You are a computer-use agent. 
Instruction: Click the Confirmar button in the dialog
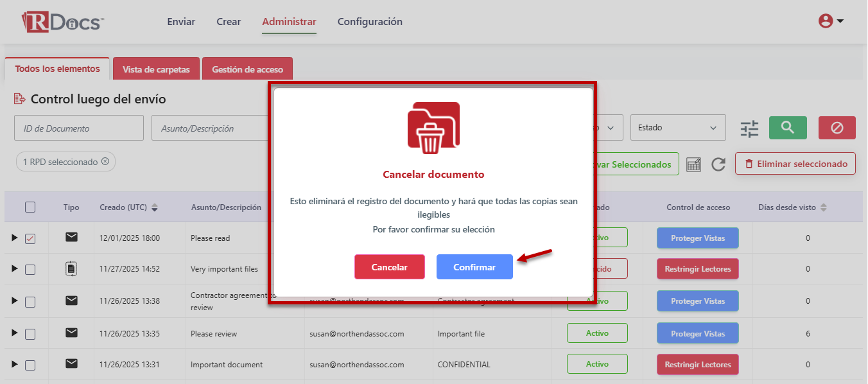(x=474, y=267)
